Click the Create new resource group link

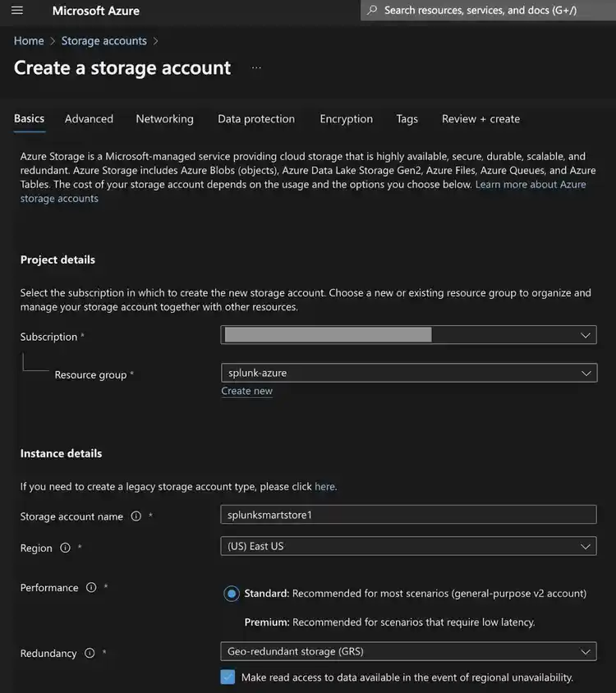click(x=246, y=390)
